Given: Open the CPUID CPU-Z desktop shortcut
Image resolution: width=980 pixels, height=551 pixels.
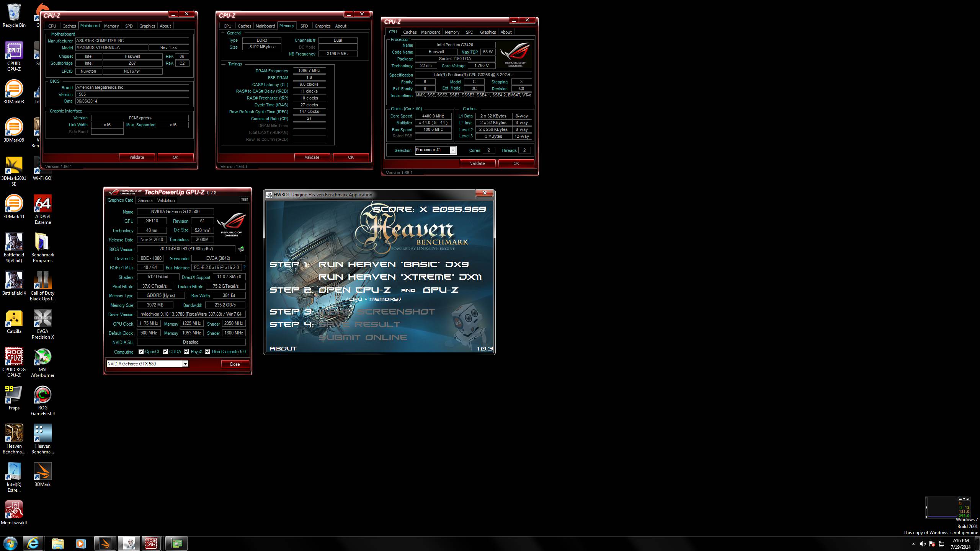Looking at the screenshot, I should tap(14, 56).
